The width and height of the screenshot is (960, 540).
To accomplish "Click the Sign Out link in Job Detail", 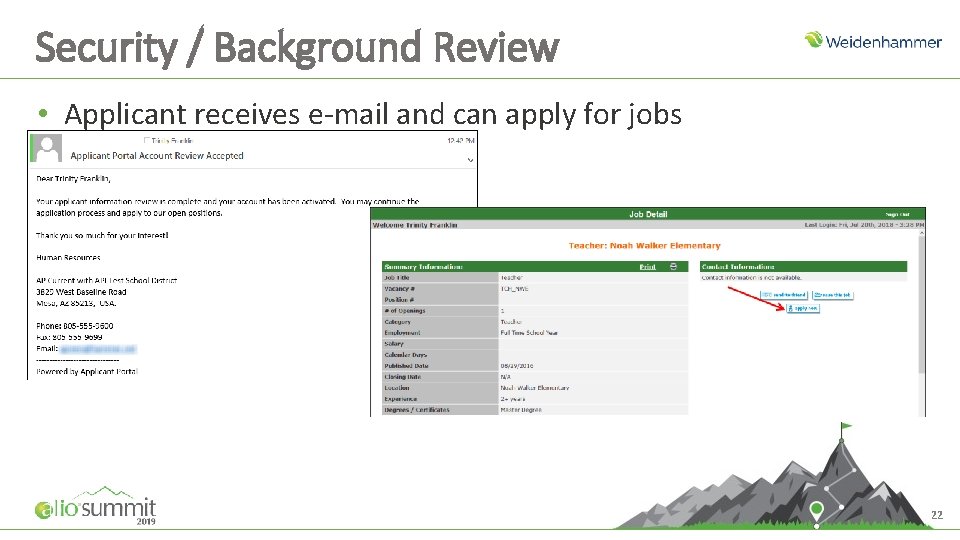I will coord(898,214).
